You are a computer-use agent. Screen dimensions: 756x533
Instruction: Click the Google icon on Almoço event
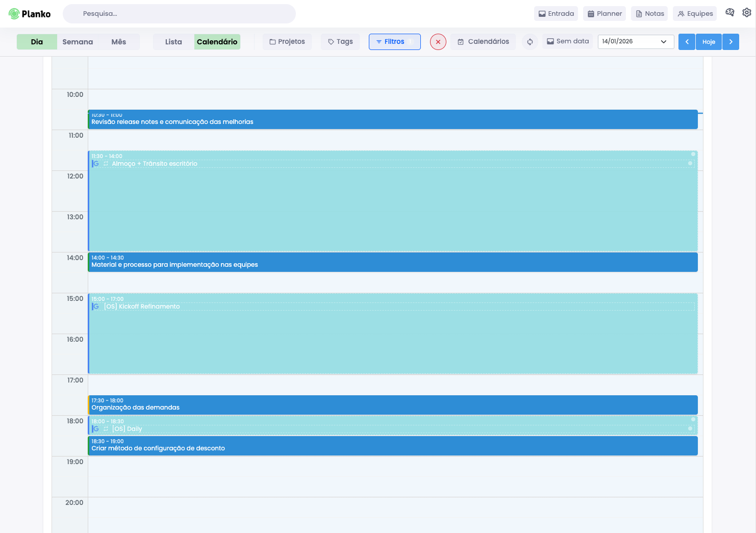96,164
